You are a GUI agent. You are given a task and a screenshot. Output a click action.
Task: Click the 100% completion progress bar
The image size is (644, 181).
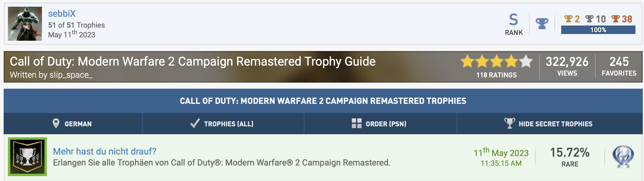point(598,30)
